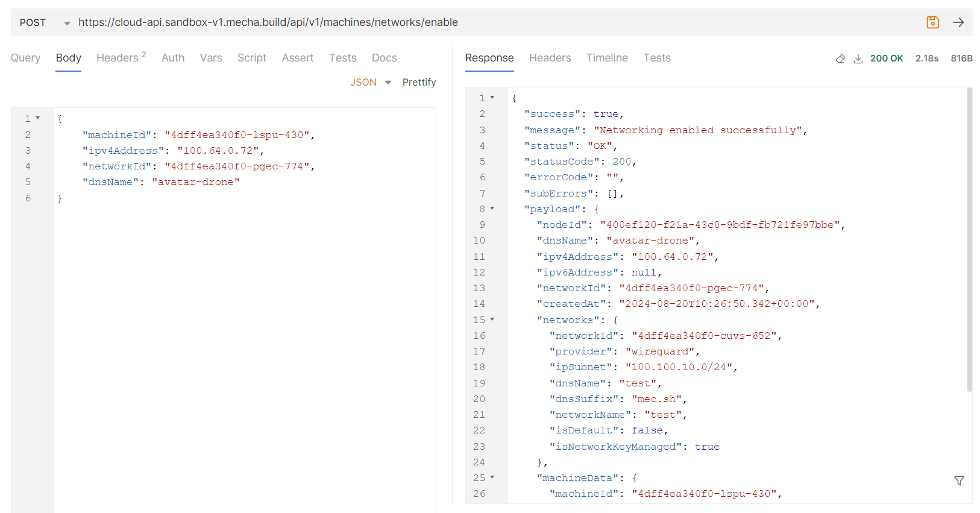Click the nodeId value in response
980x513 pixels.
coord(720,225)
